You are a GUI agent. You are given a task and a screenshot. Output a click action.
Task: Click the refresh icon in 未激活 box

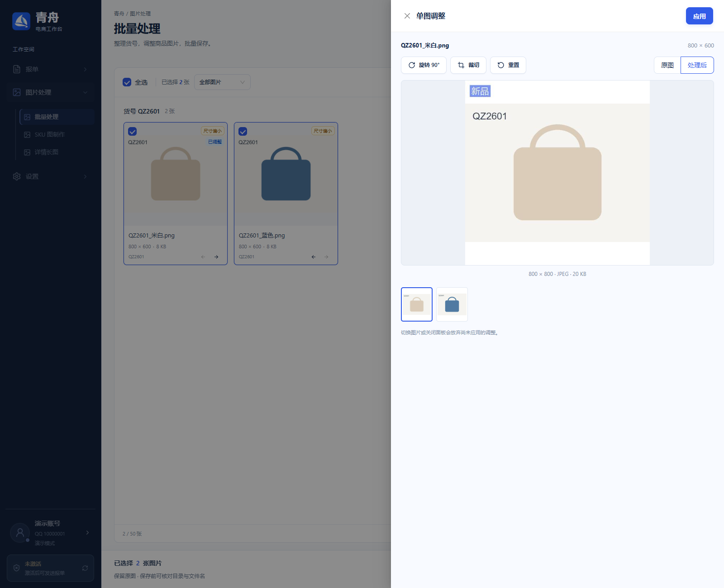[x=85, y=568]
